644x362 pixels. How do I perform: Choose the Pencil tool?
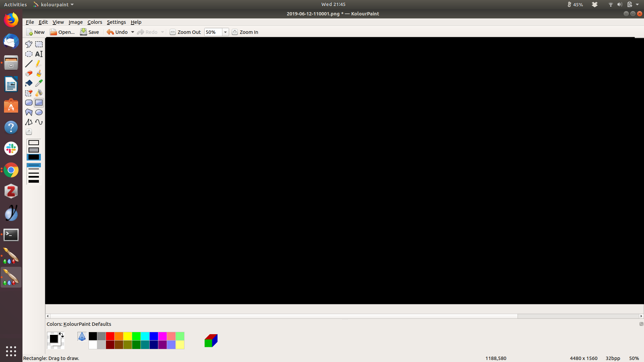pyautogui.click(x=39, y=64)
